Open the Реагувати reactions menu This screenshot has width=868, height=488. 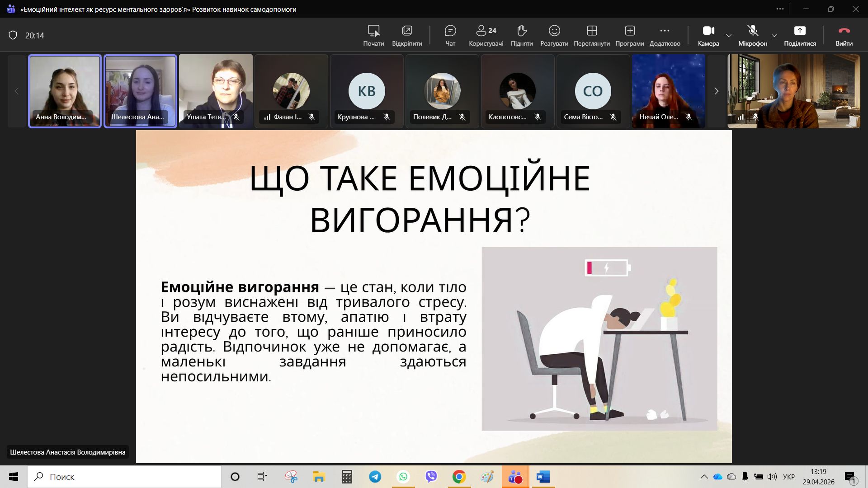point(554,35)
